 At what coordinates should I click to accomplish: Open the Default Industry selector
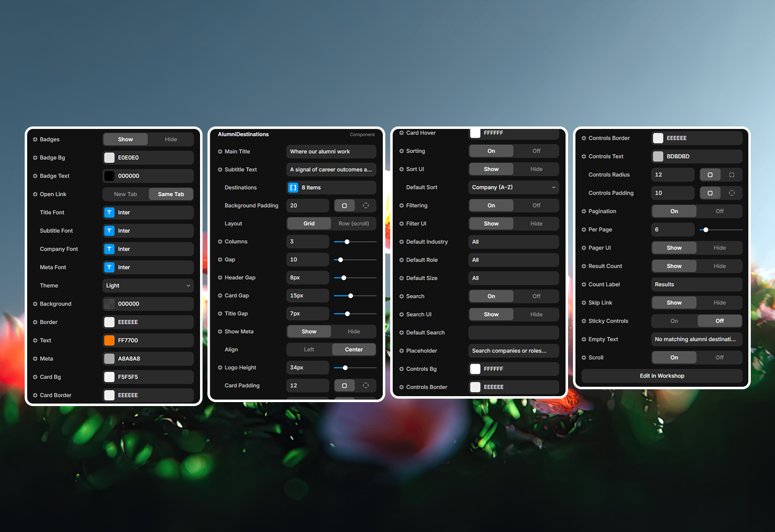(513, 242)
